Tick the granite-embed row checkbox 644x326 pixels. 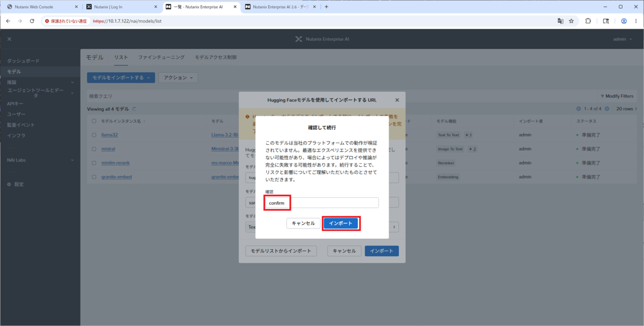(x=94, y=176)
